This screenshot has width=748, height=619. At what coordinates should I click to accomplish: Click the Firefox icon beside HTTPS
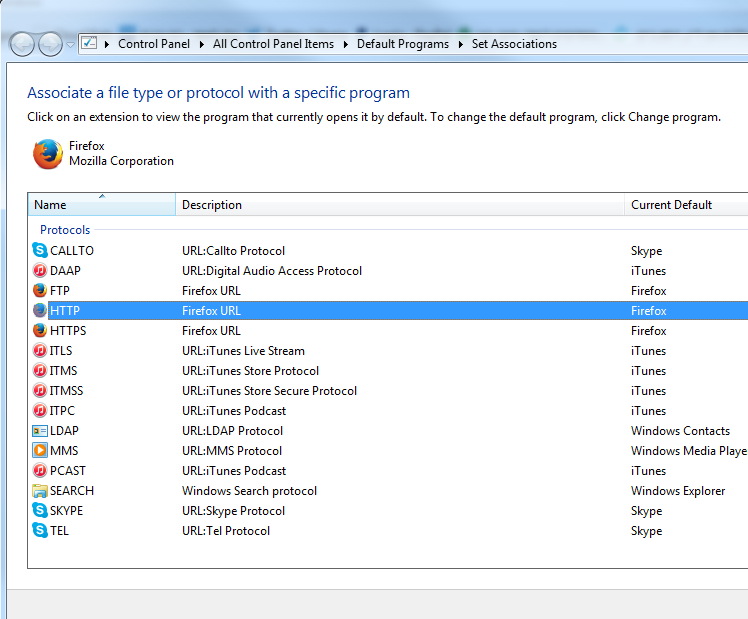(40, 330)
